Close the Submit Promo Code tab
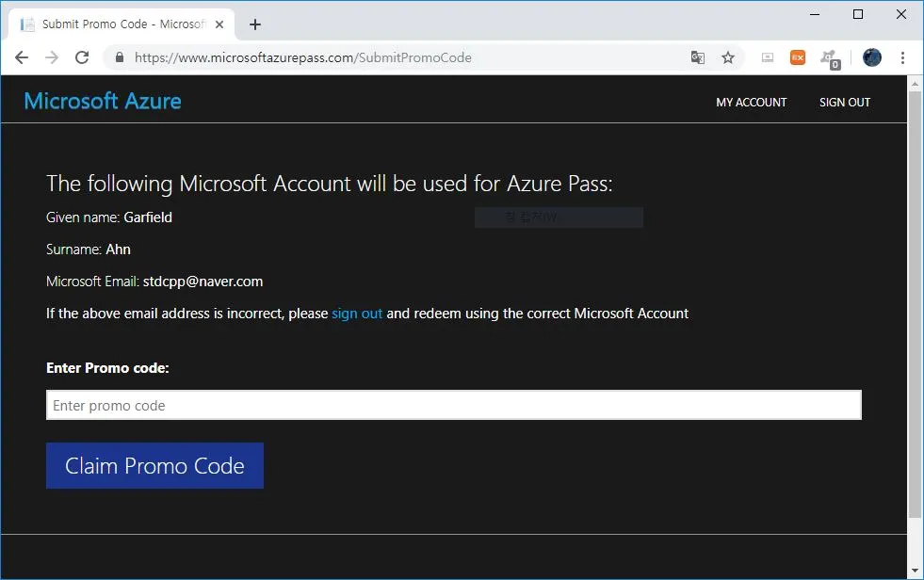The image size is (924, 580). tap(219, 24)
